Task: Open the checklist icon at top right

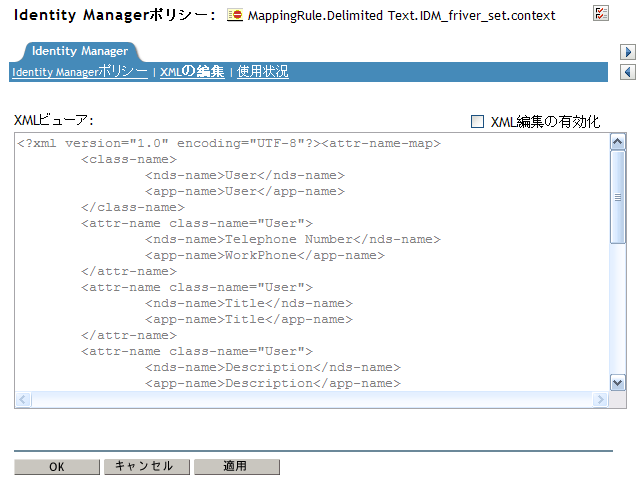Action: [x=600, y=13]
